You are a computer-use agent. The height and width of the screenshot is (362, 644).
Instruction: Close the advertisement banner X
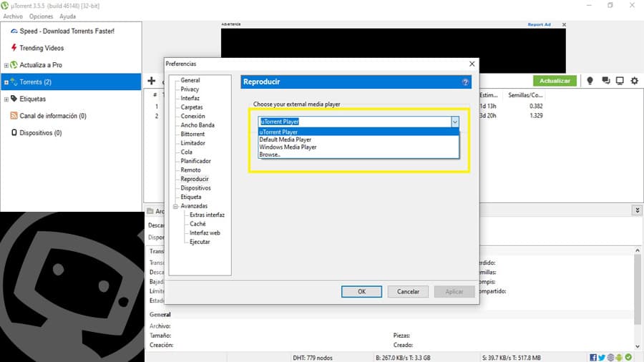(564, 24)
